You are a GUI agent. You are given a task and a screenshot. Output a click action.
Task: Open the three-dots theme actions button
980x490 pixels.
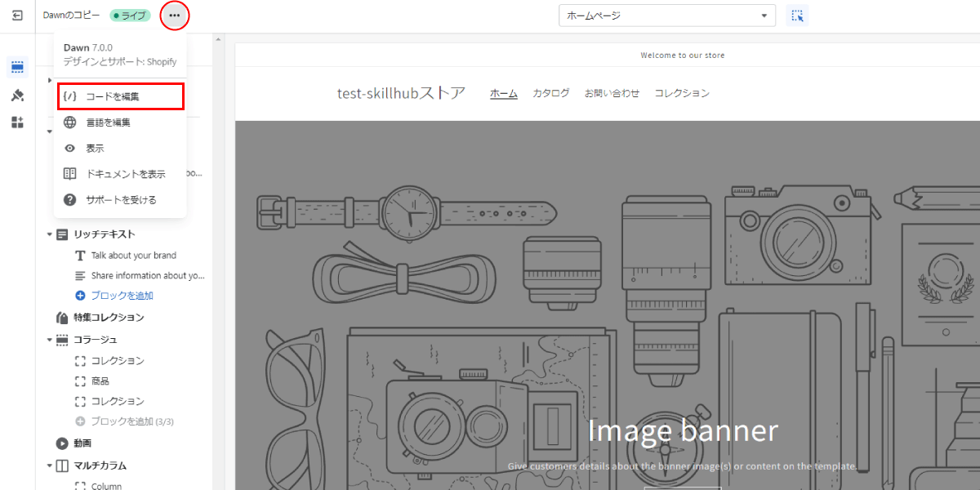pyautogui.click(x=174, y=16)
